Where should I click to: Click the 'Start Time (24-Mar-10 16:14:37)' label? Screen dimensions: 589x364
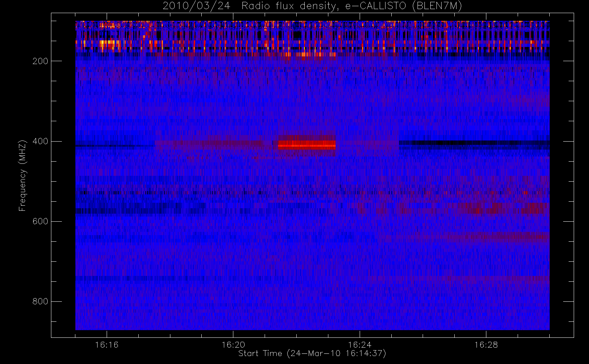[312, 353]
